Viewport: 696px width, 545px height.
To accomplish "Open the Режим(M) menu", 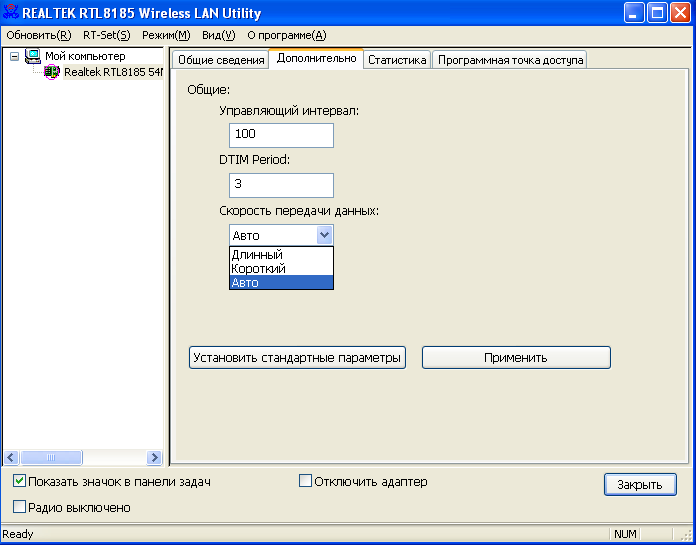I will [x=166, y=35].
